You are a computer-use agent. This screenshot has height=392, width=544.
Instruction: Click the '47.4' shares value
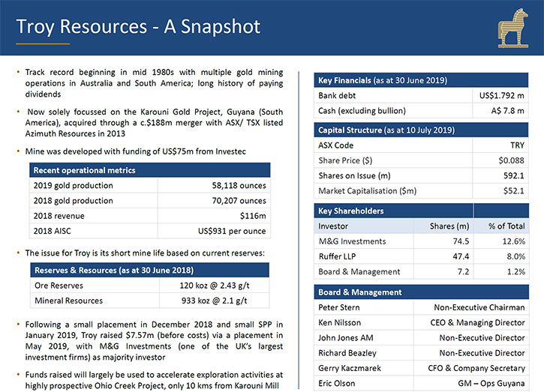coord(461,256)
